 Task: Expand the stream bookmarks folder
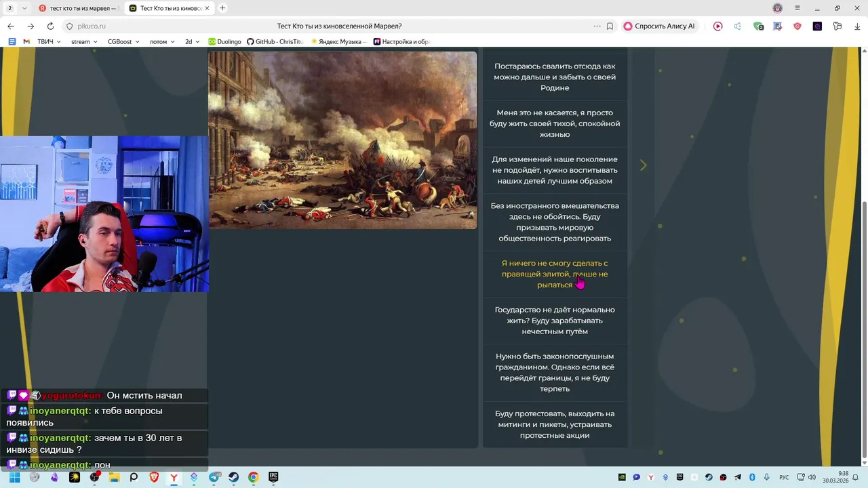coord(84,41)
